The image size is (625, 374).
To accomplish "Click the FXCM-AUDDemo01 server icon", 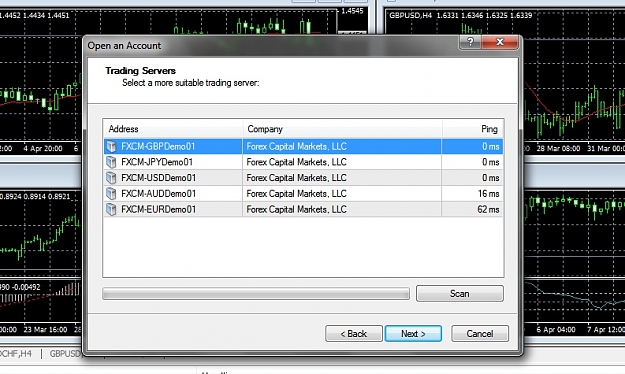I will pyautogui.click(x=111, y=194).
